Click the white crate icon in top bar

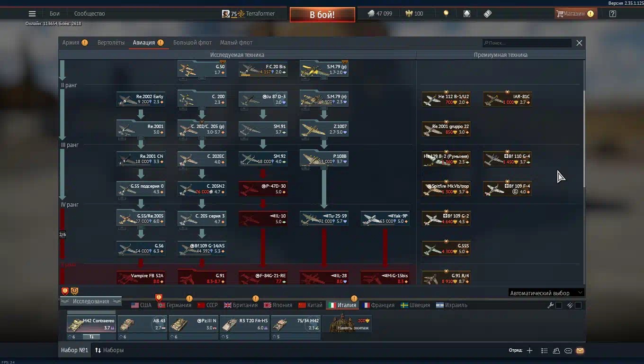click(467, 14)
